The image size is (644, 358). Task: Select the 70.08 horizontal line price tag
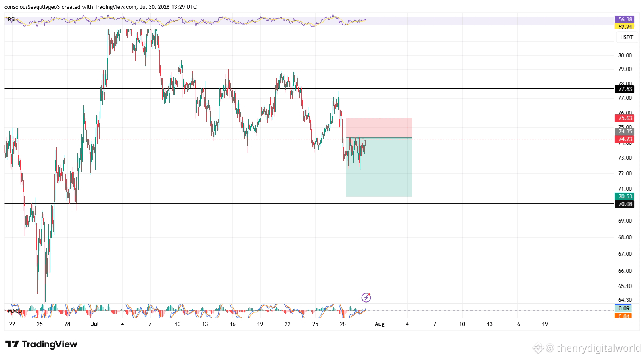(x=625, y=204)
